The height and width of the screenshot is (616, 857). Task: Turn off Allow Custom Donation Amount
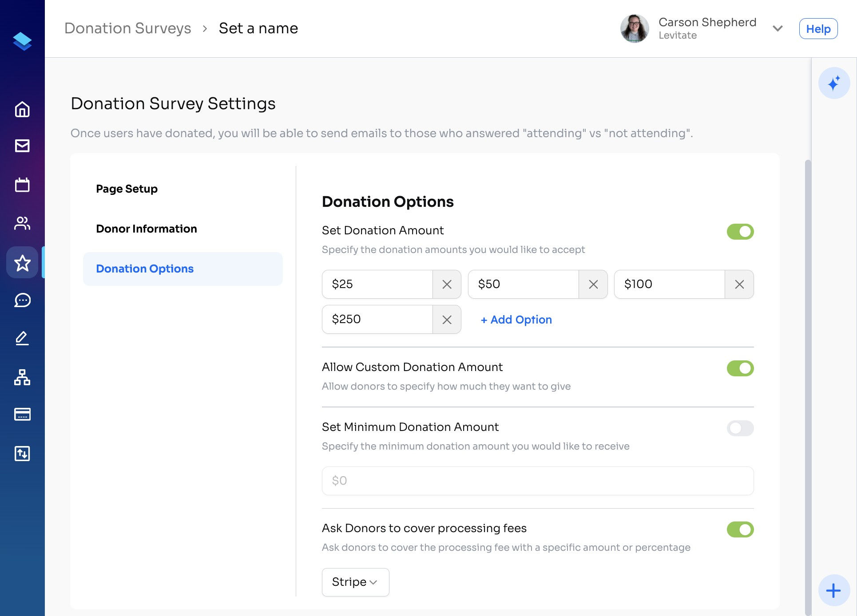740,368
